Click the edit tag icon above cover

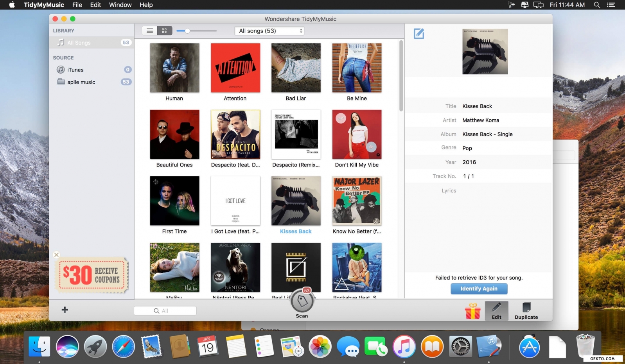(419, 34)
